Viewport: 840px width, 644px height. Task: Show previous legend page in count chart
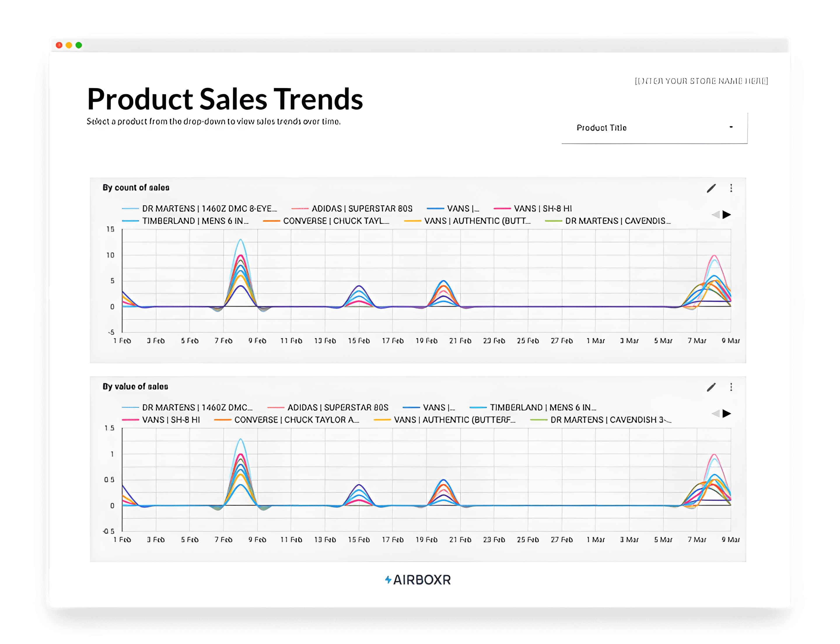pos(715,215)
